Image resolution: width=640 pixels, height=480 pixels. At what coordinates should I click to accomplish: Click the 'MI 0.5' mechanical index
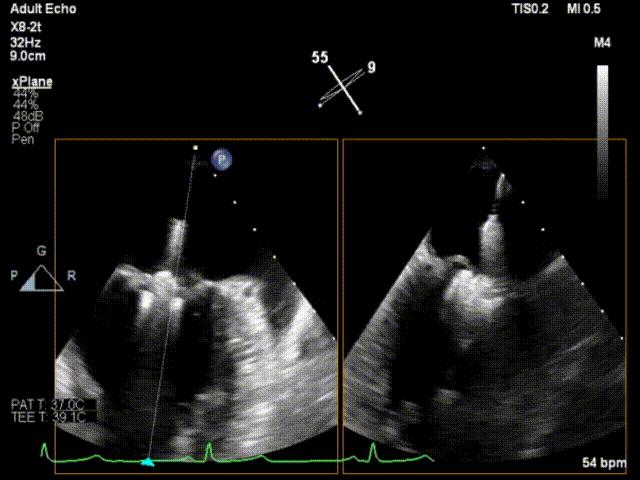[583, 9]
